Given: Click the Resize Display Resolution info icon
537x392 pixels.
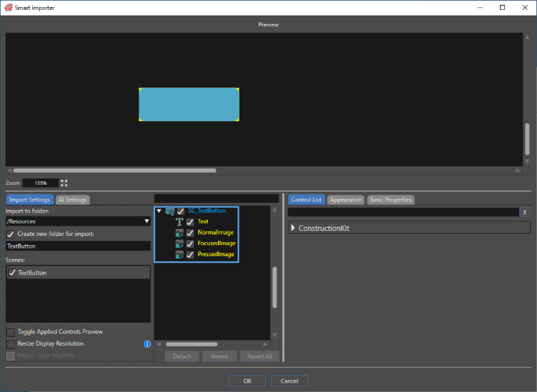Looking at the screenshot, I should point(147,344).
